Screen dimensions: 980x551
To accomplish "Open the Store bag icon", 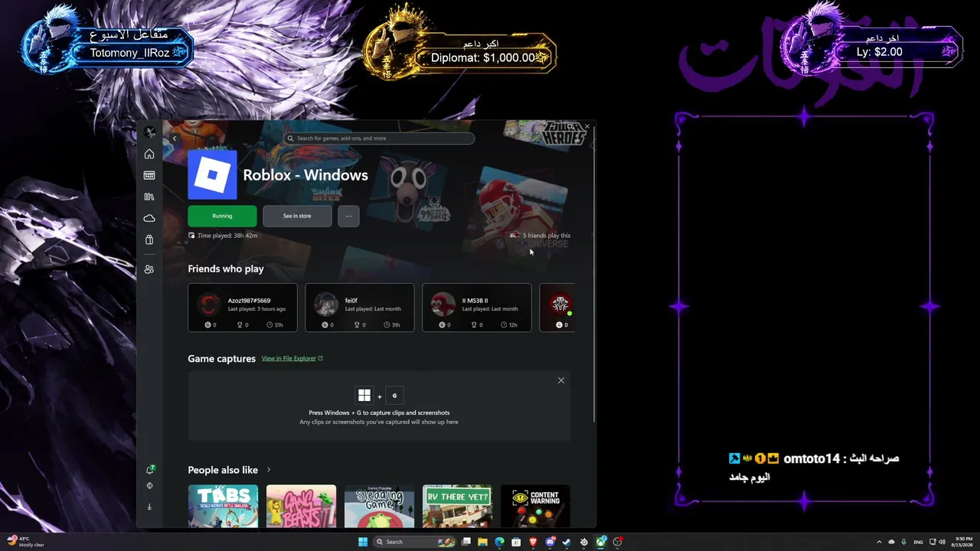I will point(149,240).
